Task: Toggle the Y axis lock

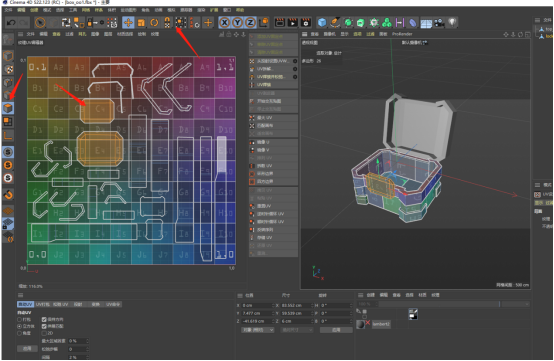Action: pos(237,23)
